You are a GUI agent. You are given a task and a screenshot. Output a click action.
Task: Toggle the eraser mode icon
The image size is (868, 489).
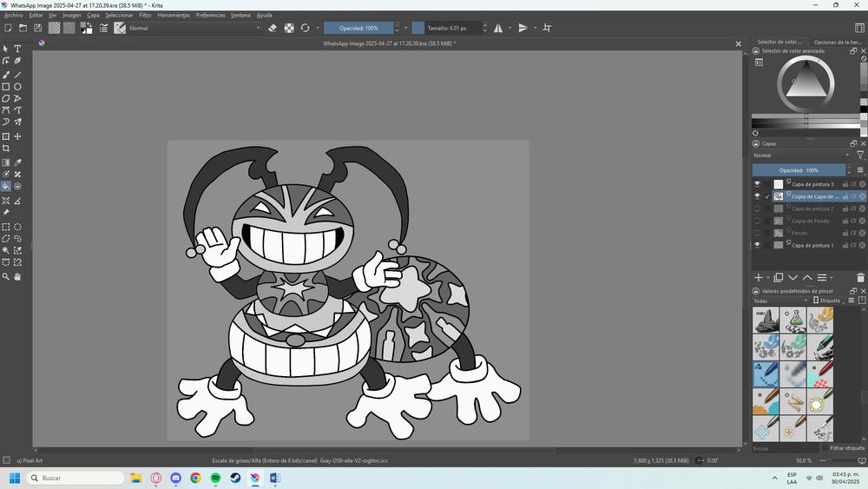273,28
